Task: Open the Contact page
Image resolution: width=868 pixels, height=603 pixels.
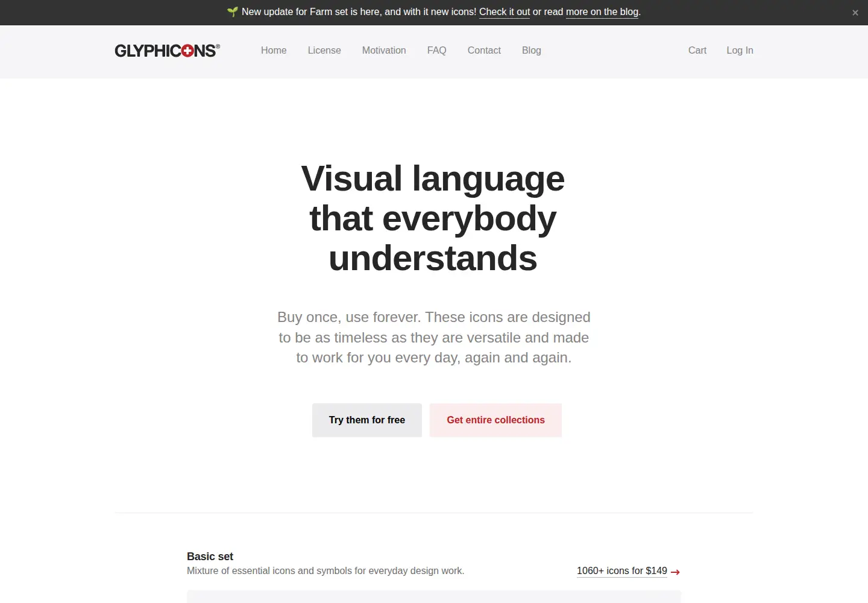Action: pos(484,51)
